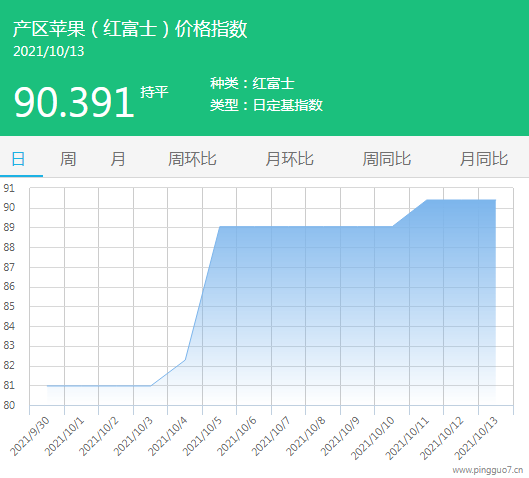Screen dimensions: 529x478
Task: Click the 2021/10/11 x-axis label
Action: [x=407, y=438]
